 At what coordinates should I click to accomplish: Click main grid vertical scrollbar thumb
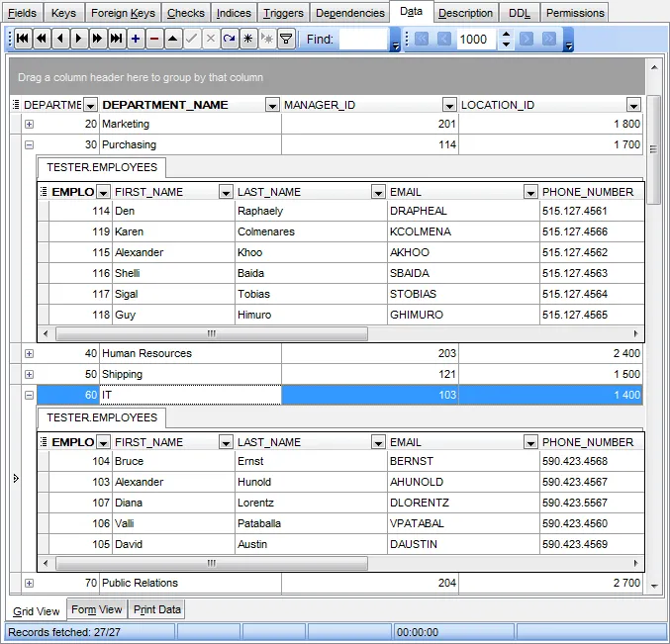click(654, 150)
